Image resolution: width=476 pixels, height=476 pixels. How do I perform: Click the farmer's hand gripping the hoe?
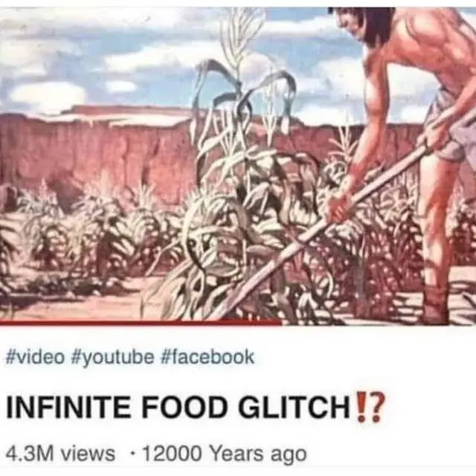pos(341,205)
